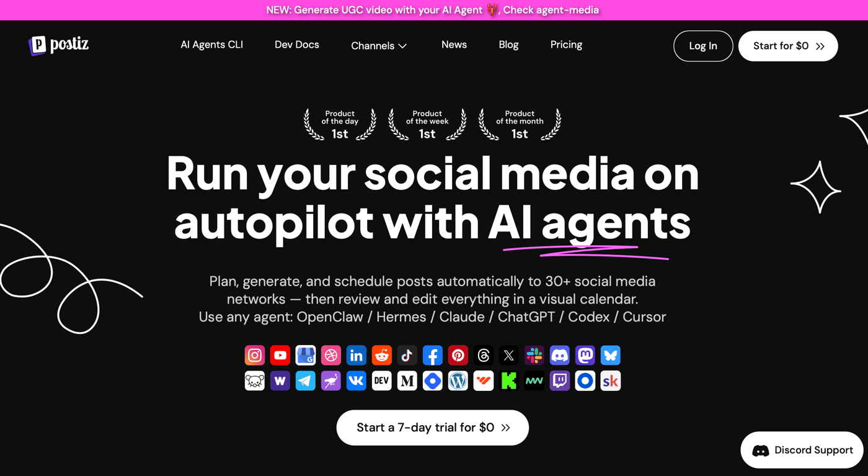Click the Bluesky butterfly icon
The image size is (868, 476).
coord(611,355)
